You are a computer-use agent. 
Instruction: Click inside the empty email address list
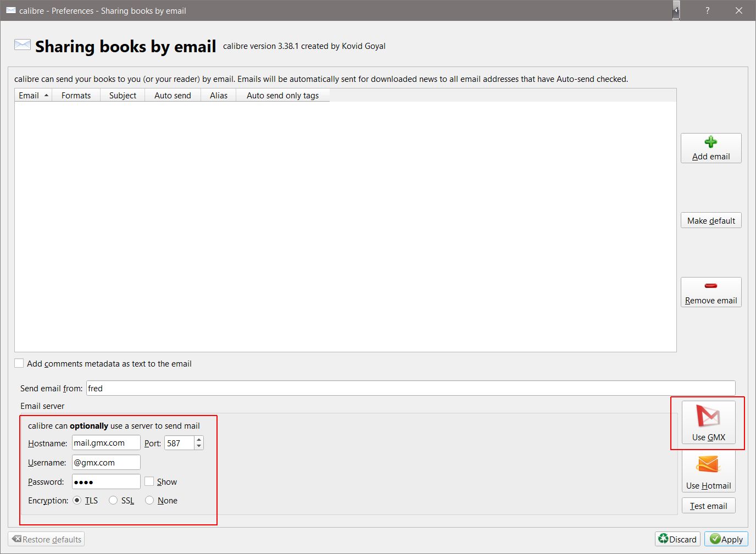tap(346, 226)
